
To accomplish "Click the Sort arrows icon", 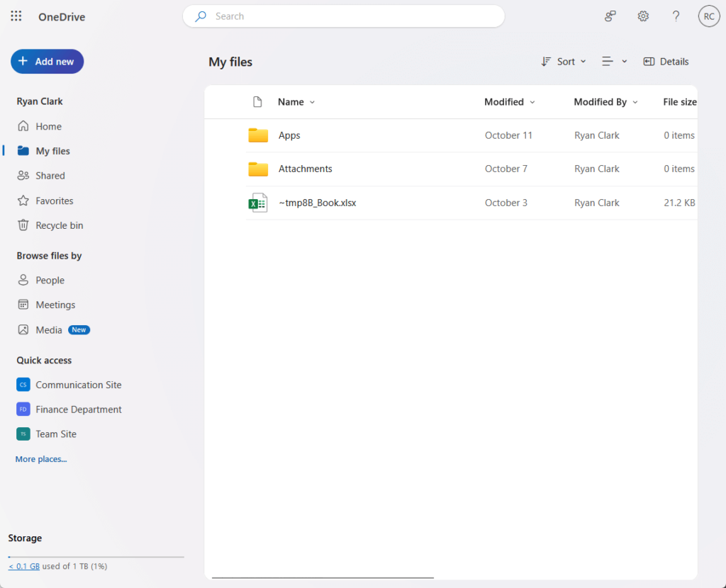I will pyautogui.click(x=546, y=62).
